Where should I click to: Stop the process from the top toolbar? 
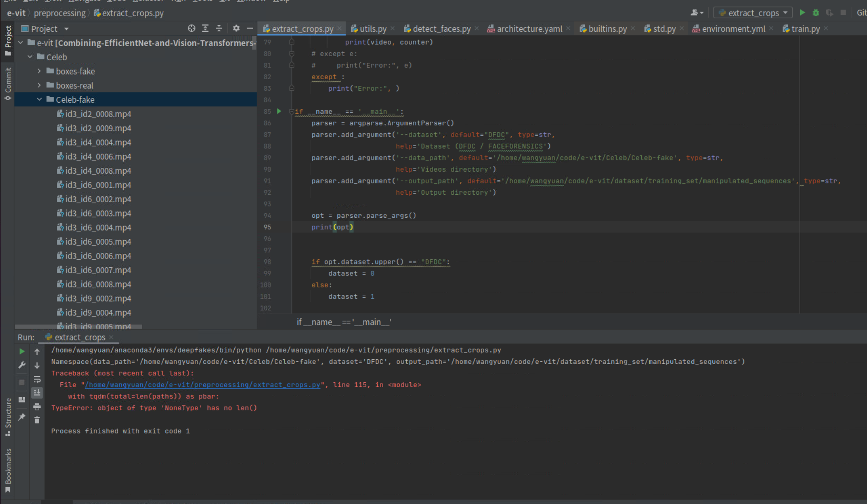click(x=843, y=13)
